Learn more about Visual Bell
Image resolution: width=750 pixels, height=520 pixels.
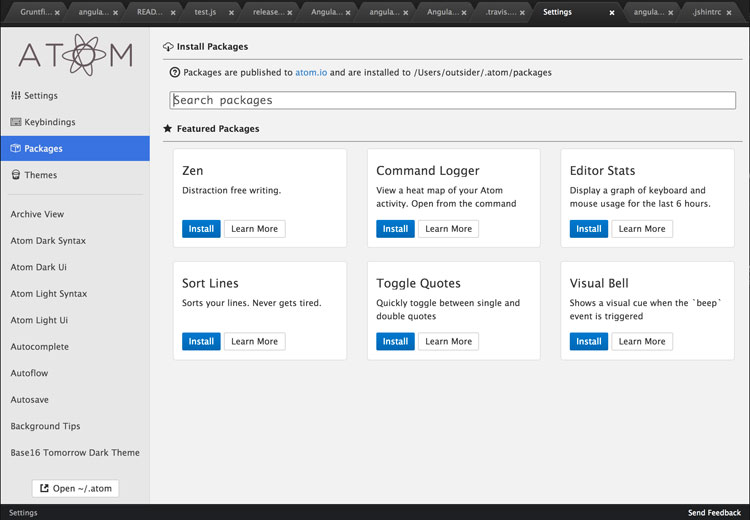642,342
